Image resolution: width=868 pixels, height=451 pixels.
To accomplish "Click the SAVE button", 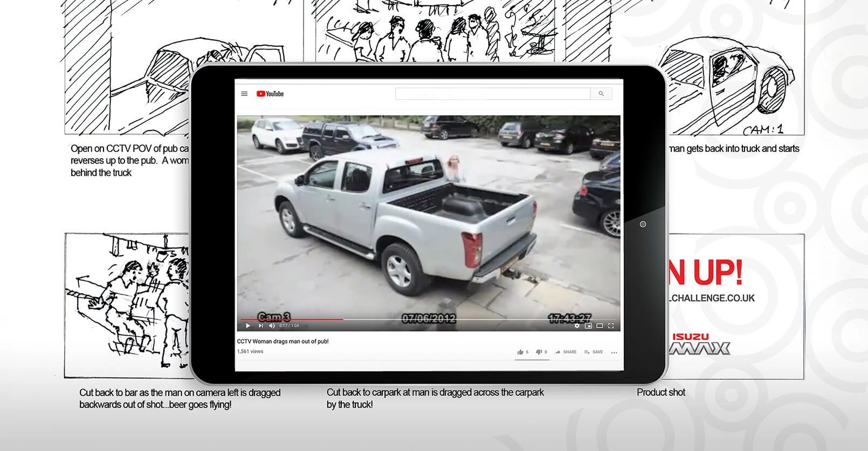I will 594,352.
